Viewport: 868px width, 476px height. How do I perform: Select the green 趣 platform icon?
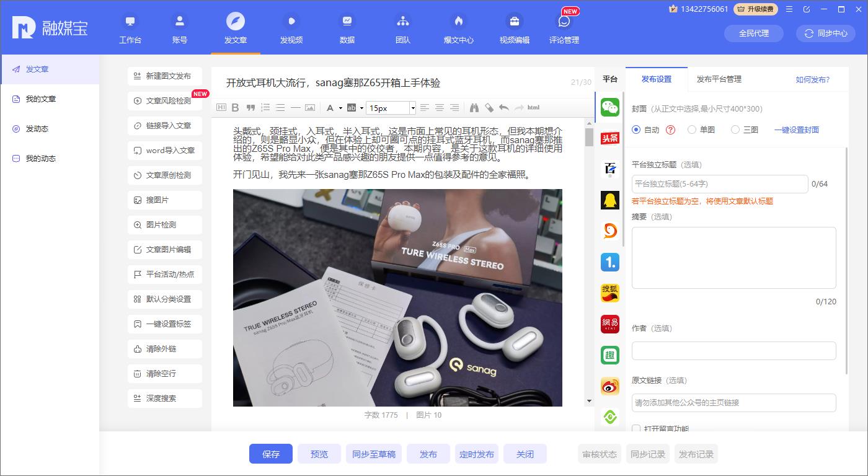click(610, 355)
